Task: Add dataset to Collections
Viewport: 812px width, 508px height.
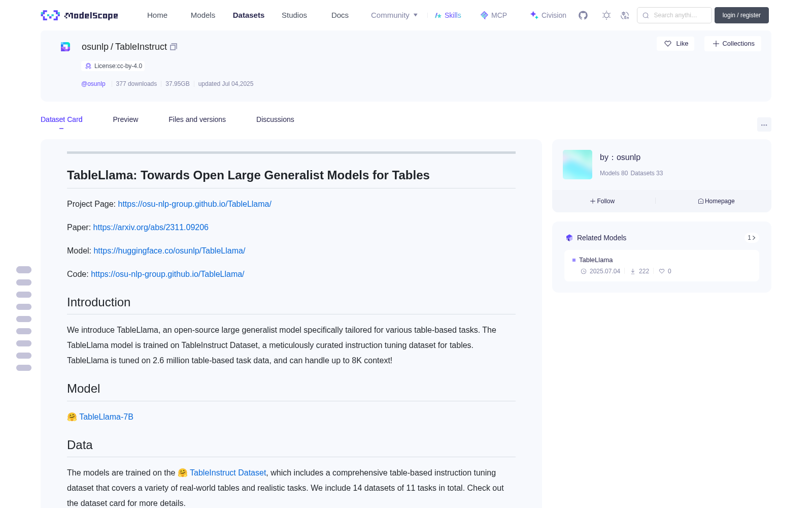Action: [x=733, y=44]
